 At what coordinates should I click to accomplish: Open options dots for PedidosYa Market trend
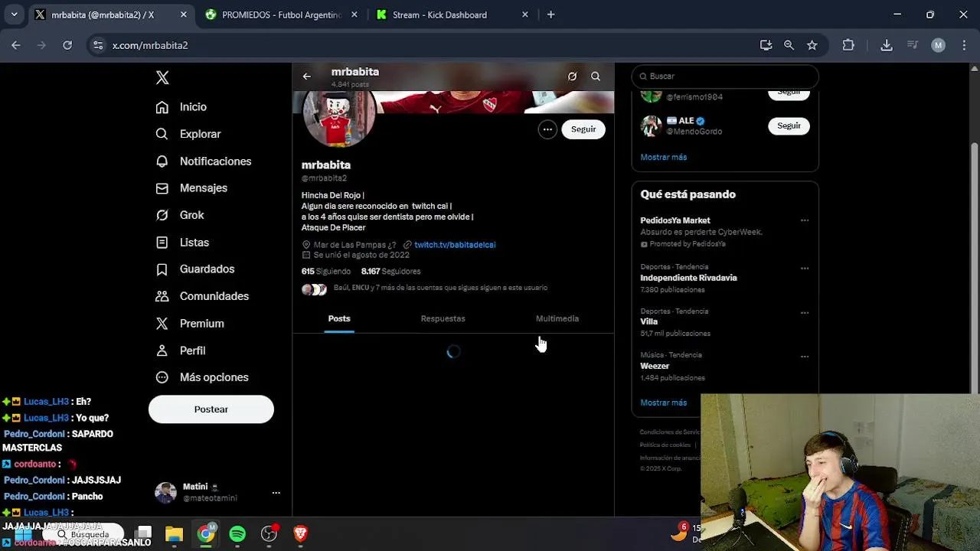805,220
